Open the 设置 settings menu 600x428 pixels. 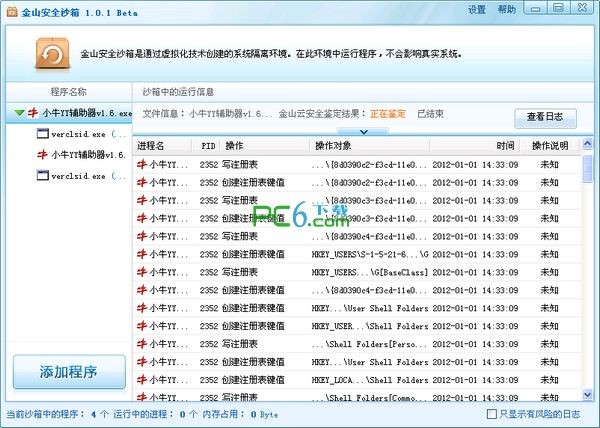click(477, 10)
